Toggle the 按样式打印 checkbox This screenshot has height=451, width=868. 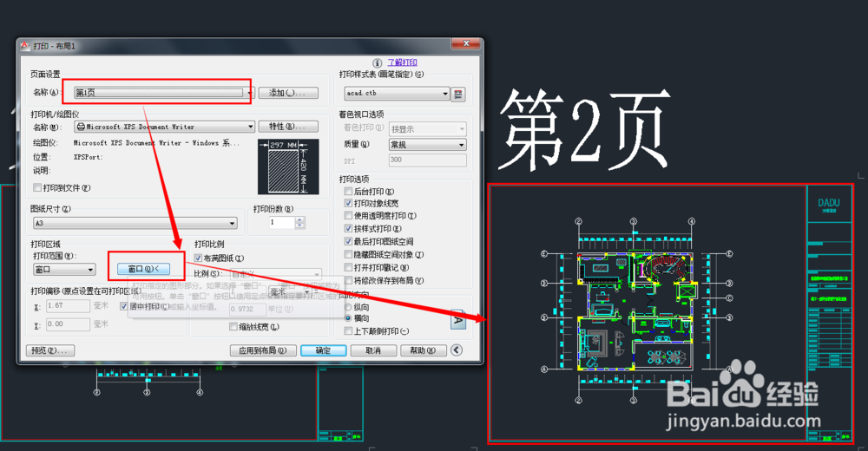click(348, 229)
